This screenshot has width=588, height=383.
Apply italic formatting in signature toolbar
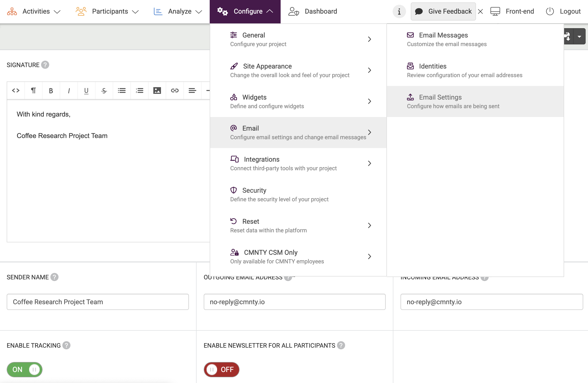click(x=69, y=91)
